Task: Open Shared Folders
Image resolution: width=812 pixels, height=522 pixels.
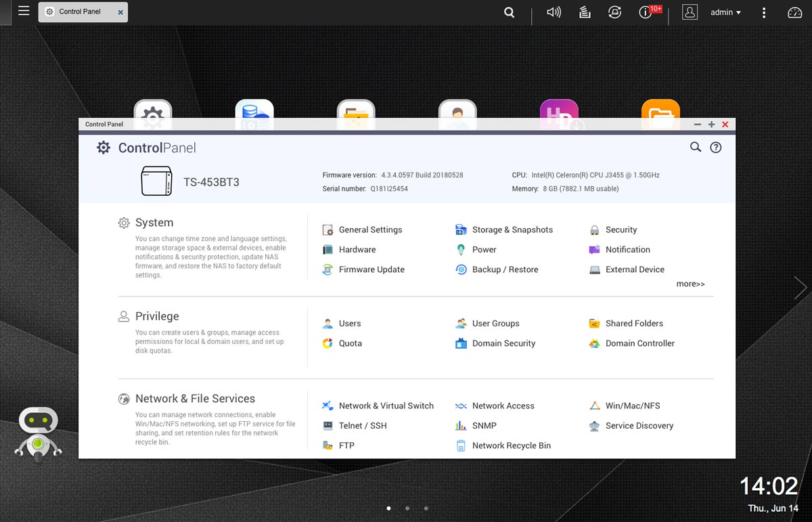Action: pyautogui.click(x=626, y=324)
